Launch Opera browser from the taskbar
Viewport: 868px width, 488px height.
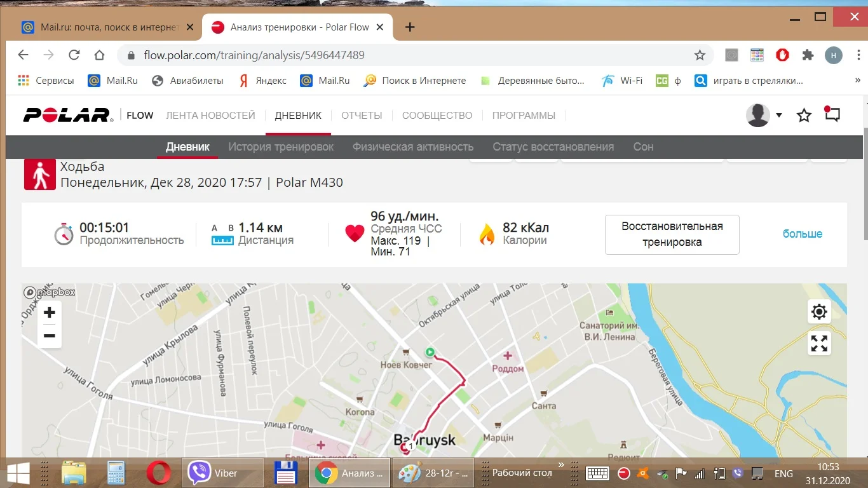(x=158, y=473)
